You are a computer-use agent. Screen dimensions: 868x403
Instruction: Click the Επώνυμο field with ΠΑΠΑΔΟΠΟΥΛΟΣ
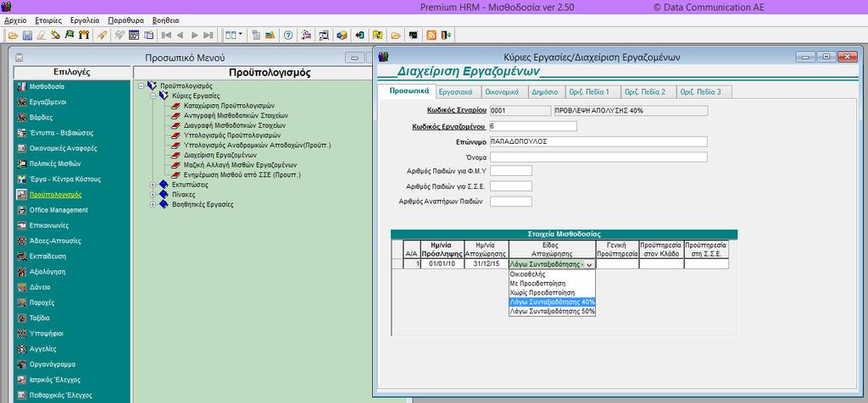[598, 141]
